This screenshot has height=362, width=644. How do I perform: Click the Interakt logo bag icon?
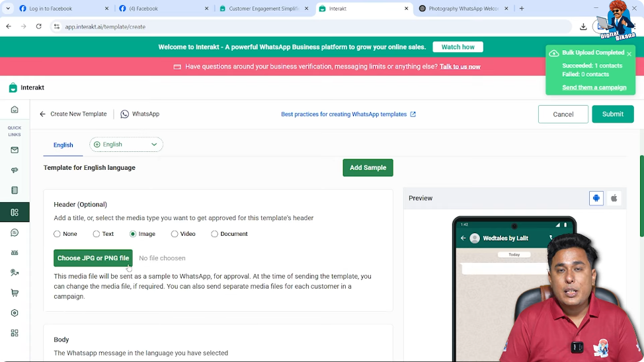click(x=13, y=87)
